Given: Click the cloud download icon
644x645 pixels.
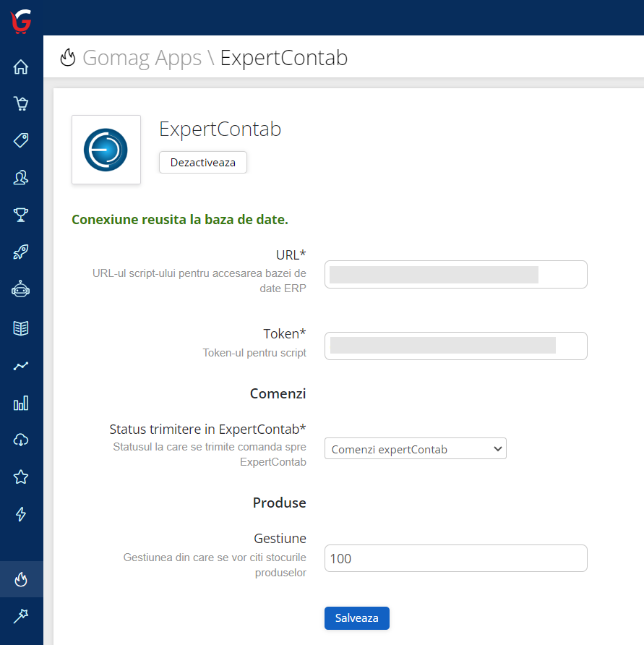Looking at the screenshot, I should click(21, 440).
